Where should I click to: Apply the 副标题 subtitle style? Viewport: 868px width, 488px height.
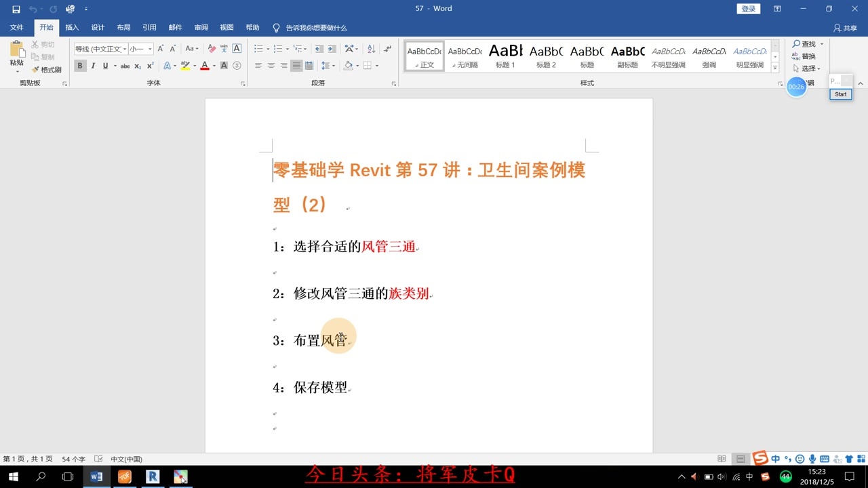(628, 55)
